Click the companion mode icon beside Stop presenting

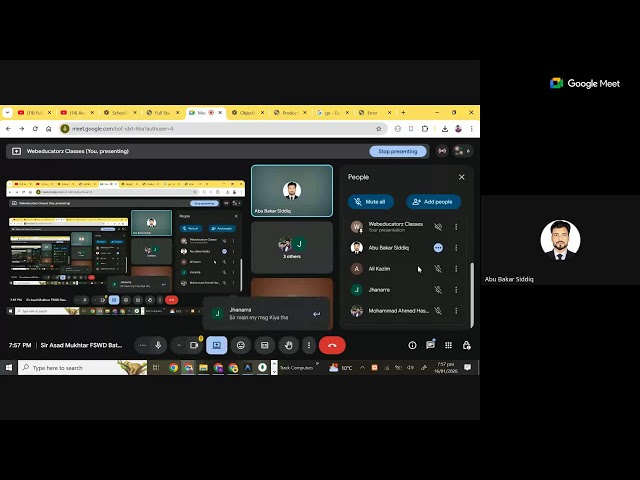click(442, 151)
